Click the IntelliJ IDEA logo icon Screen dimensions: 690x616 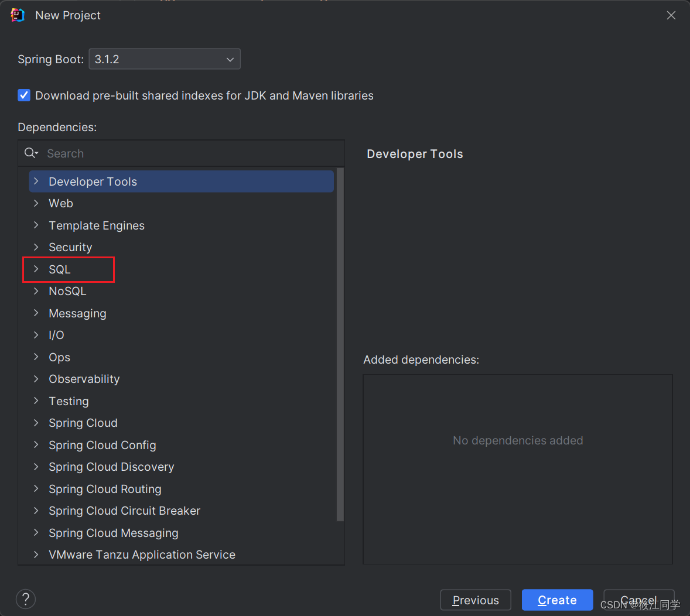(x=18, y=15)
